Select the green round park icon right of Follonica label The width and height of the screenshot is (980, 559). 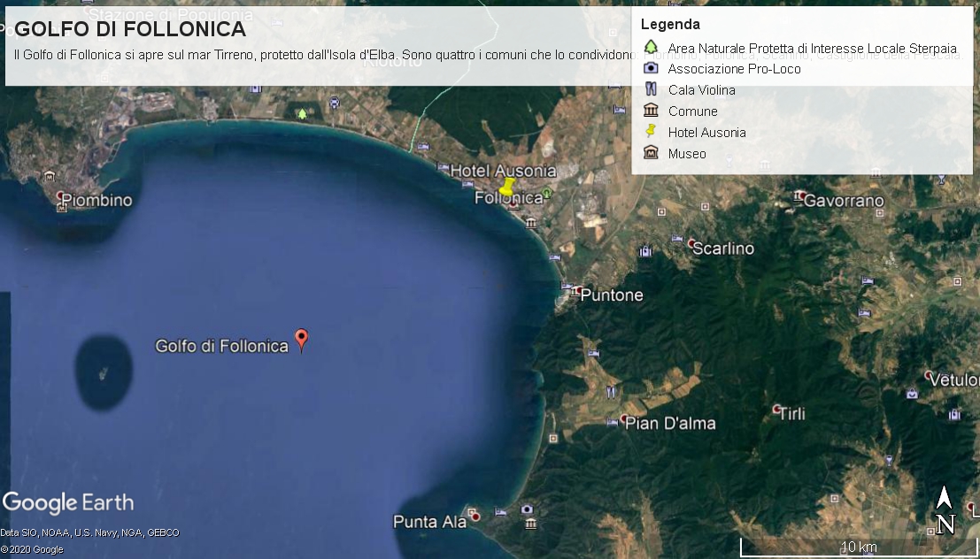(547, 193)
